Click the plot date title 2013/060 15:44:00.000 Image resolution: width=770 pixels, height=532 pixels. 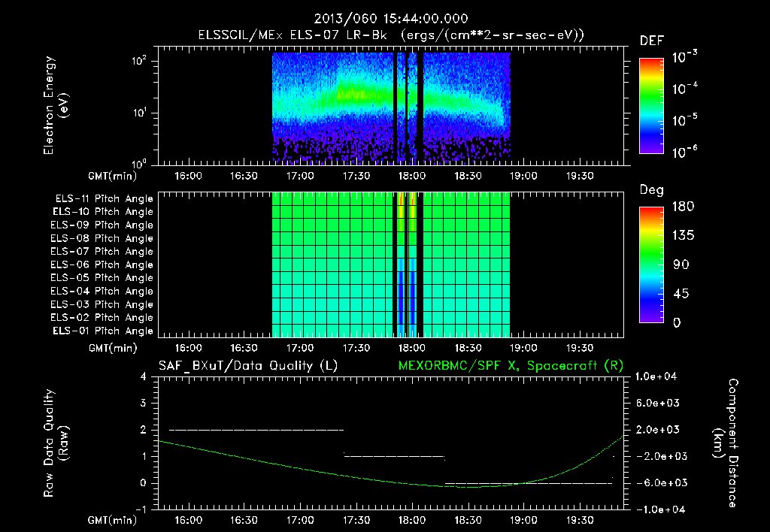click(x=391, y=19)
